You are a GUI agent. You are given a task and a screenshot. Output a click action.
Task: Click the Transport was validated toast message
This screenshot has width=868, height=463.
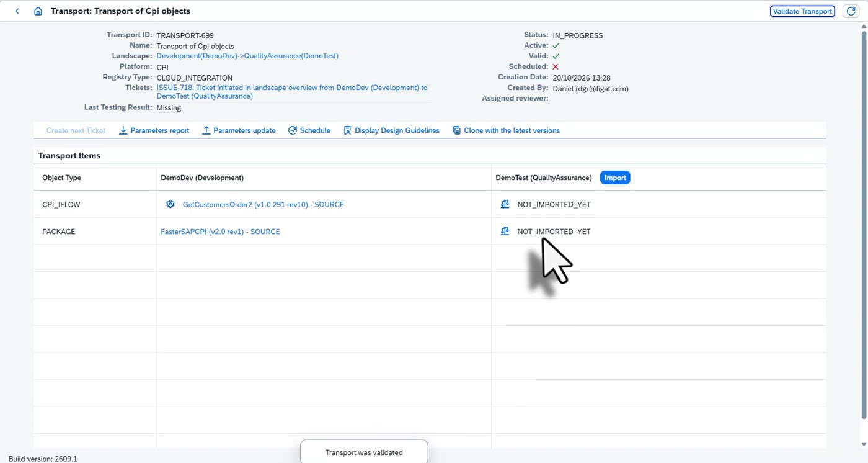(x=364, y=452)
